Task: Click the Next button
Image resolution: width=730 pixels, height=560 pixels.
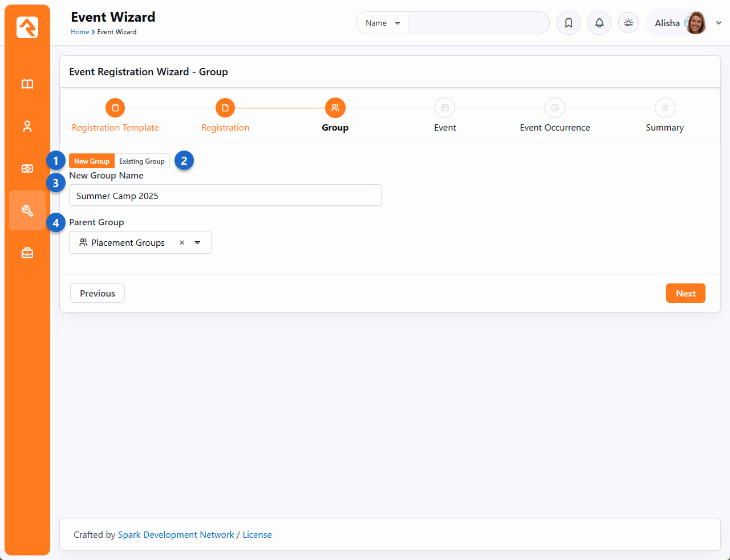Action: 685,293
